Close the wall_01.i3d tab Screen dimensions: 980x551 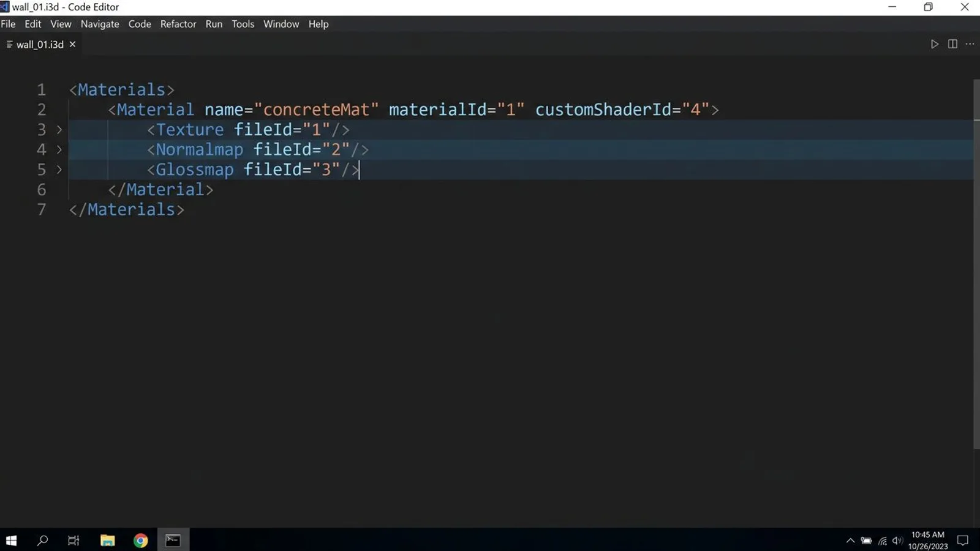[x=72, y=44]
